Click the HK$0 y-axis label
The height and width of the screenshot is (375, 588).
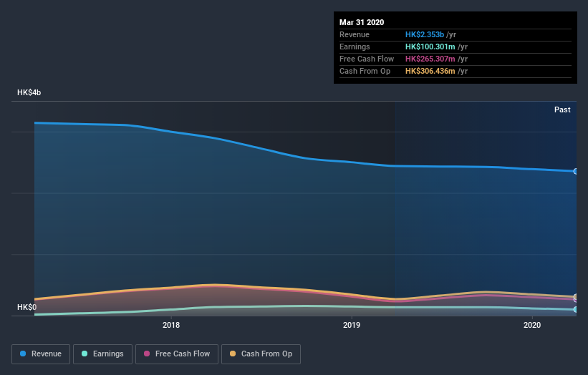pos(27,307)
